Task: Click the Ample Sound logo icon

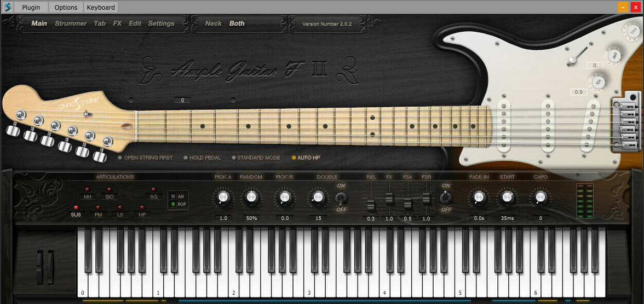Action: (x=7, y=7)
